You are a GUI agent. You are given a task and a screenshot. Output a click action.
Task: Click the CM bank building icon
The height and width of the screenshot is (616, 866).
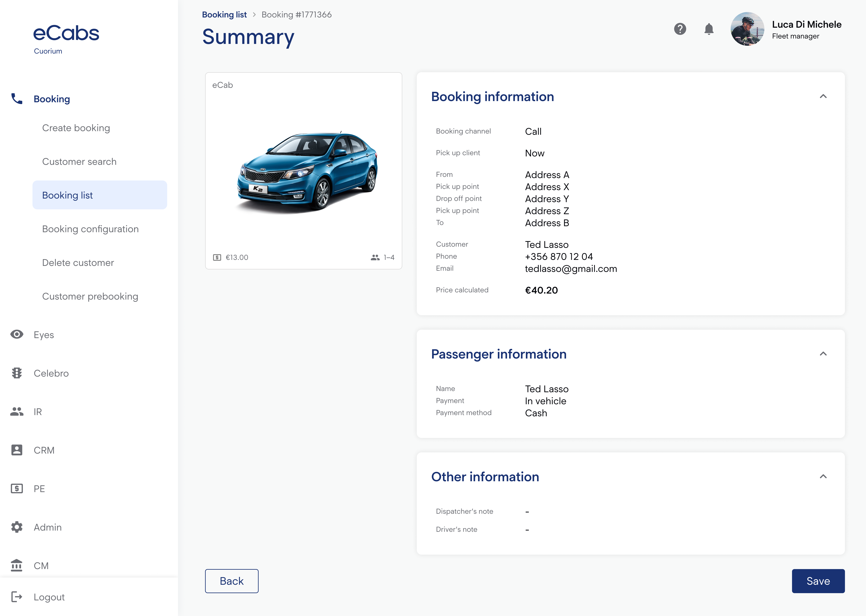click(x=17, y=565)
